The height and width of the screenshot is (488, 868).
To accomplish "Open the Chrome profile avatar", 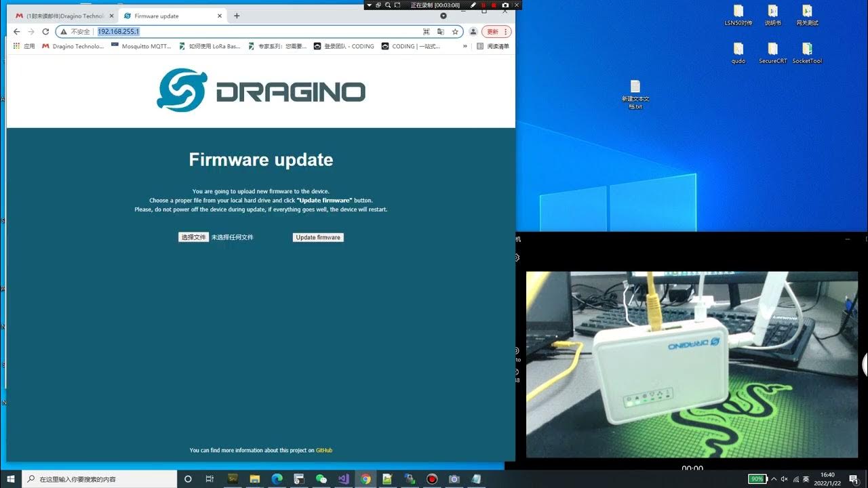I will pyautogui.click(x=473, y=32).
